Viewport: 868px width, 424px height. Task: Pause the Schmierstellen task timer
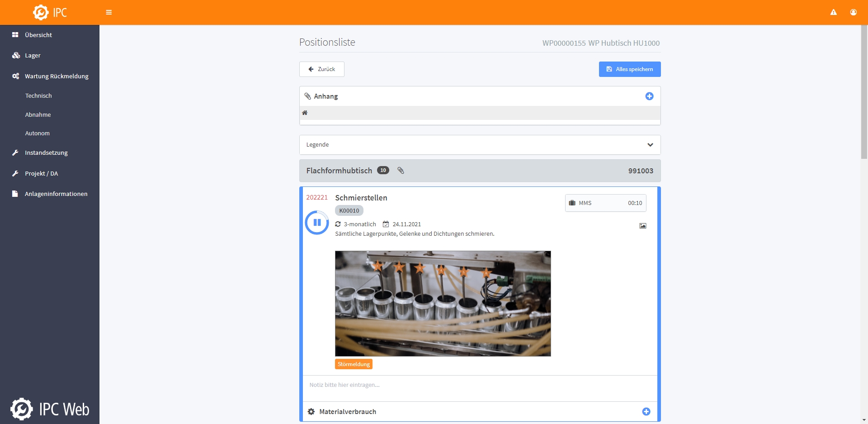(317, 222)
